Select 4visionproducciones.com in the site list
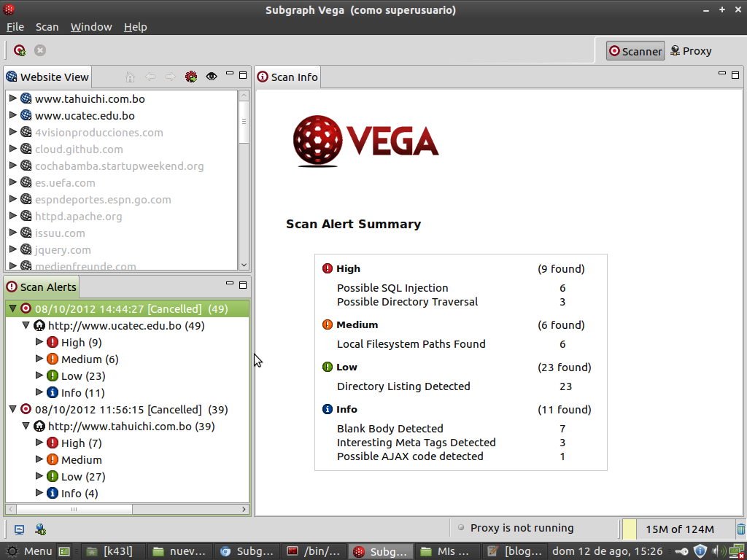Screen dimensions: 747x560 [x=98, y=133]
